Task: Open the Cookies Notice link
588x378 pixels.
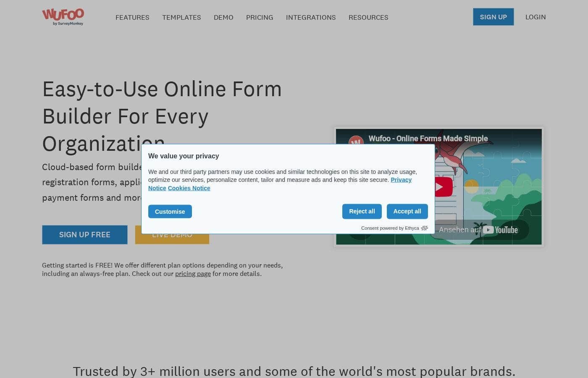Action: coord(189,188)
